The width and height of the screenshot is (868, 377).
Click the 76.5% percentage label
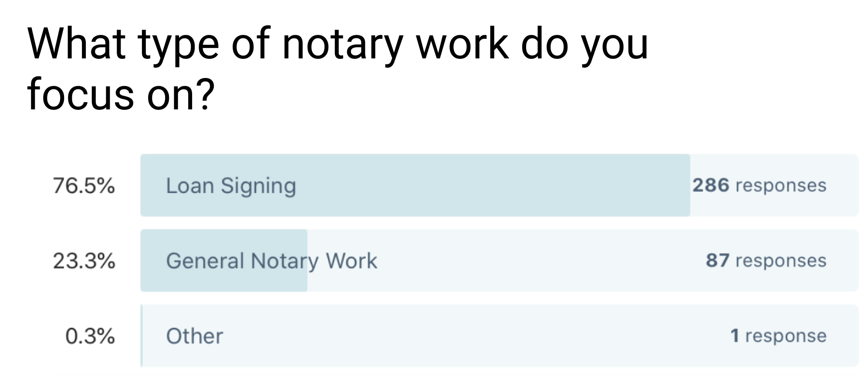tap(84, 186)
